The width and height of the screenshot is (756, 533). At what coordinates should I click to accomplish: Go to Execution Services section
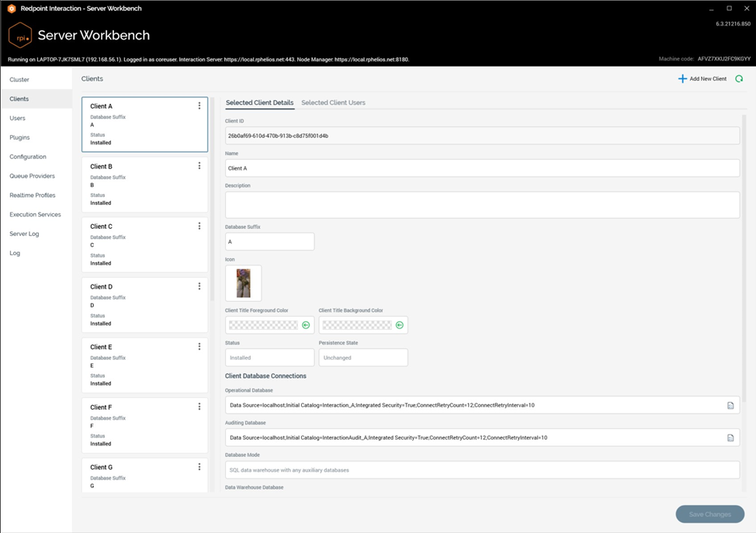click(35, 214)
